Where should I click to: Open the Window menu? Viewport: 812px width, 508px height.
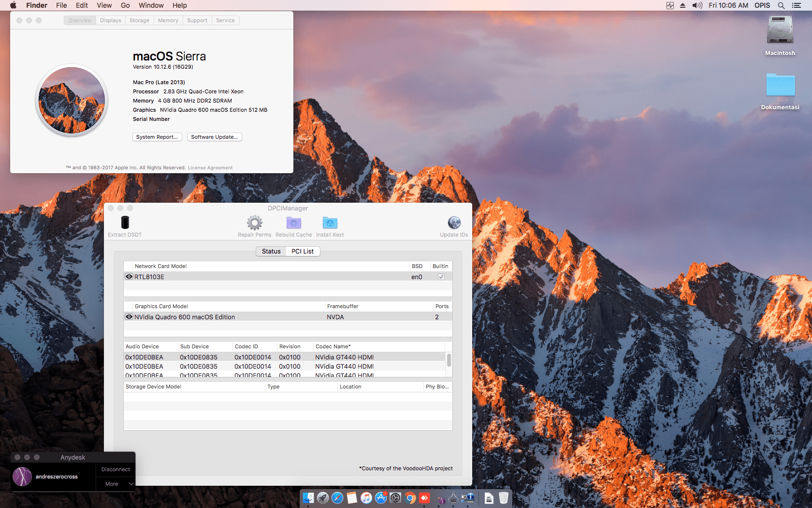pyautogui.click(x=151, y=5)
